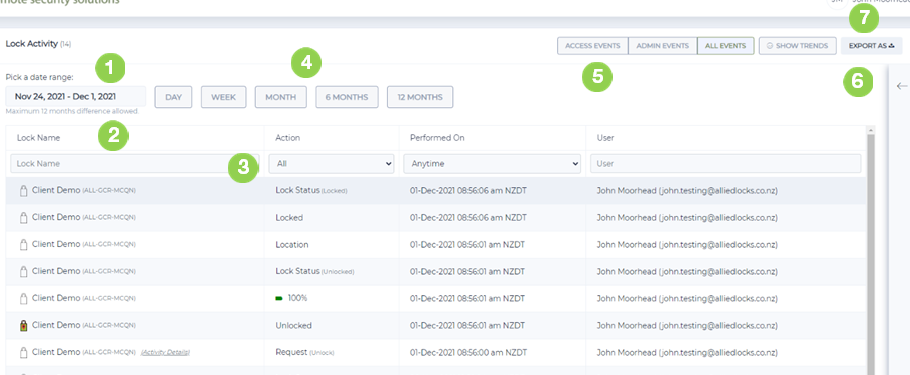Choose the Week range button
Screen dimensions: 910x375
223,97
